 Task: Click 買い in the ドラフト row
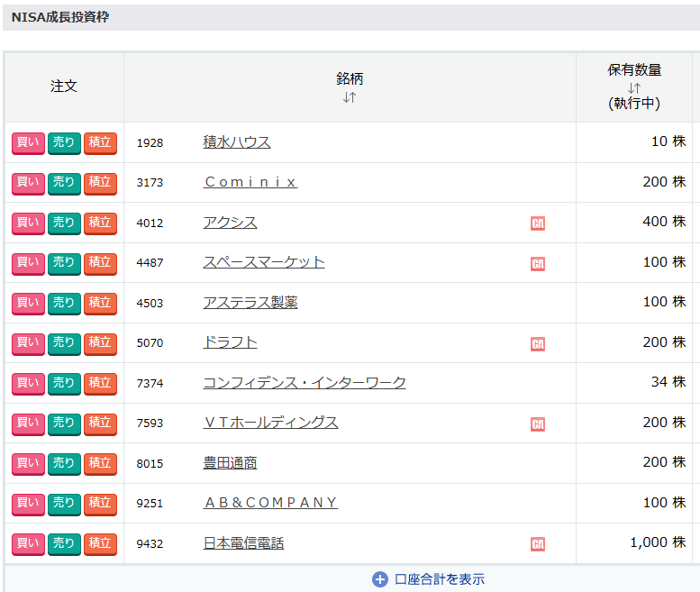(x=28, y=344)
